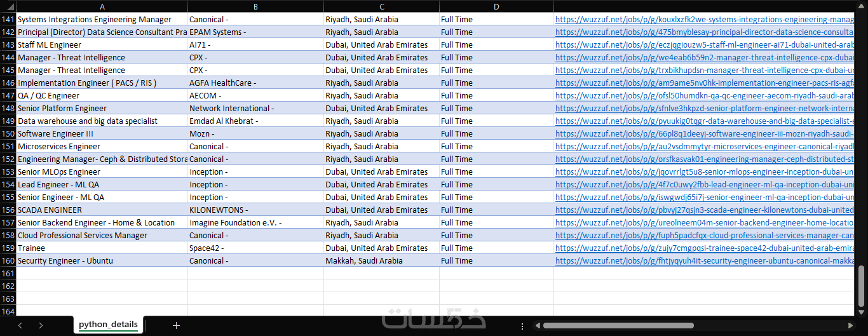
Task: Open the principal-director-data-science wuzzuf link
Action: pyautogui.click(x=705, y=32)
